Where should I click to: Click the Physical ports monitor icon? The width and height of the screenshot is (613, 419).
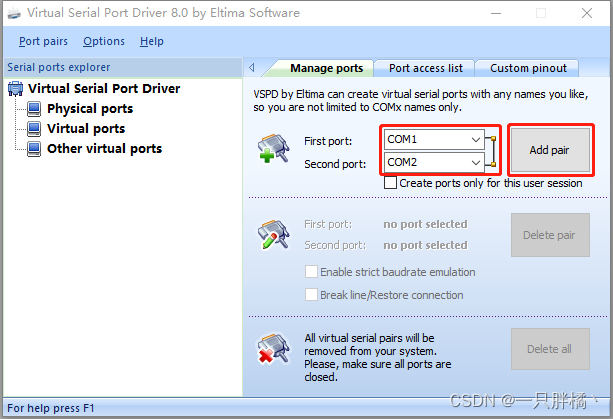[x=34, y=109]
